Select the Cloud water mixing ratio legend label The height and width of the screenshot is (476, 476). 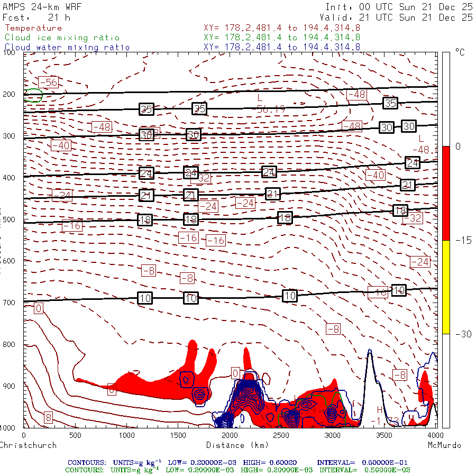pyautogui.click(x=67, y=47)
